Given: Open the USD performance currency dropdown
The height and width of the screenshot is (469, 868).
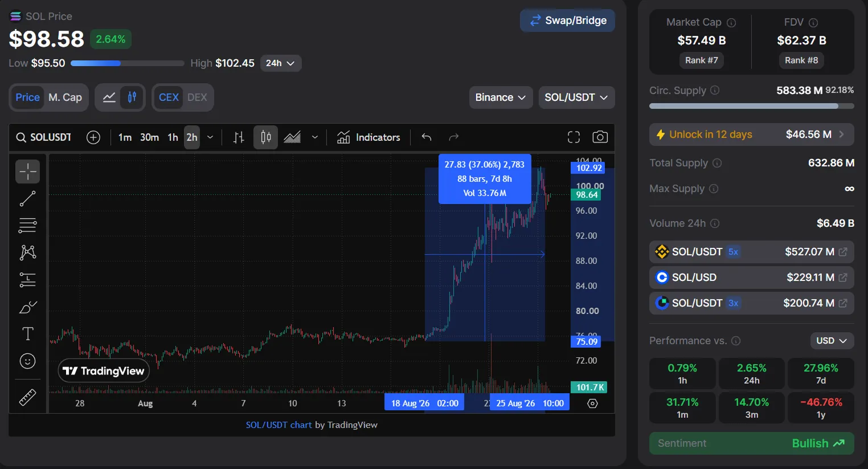Looking at the screenshot, I should pyautogui.click(x=832, y=341).
